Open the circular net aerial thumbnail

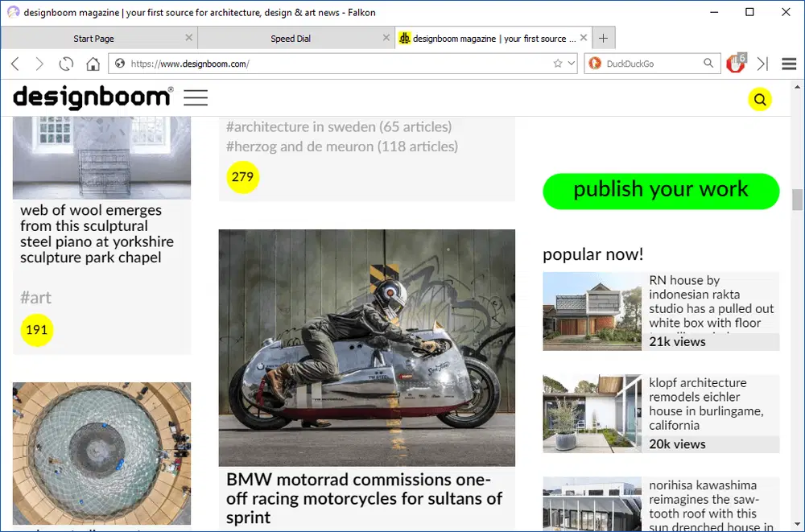pos(101,453)
